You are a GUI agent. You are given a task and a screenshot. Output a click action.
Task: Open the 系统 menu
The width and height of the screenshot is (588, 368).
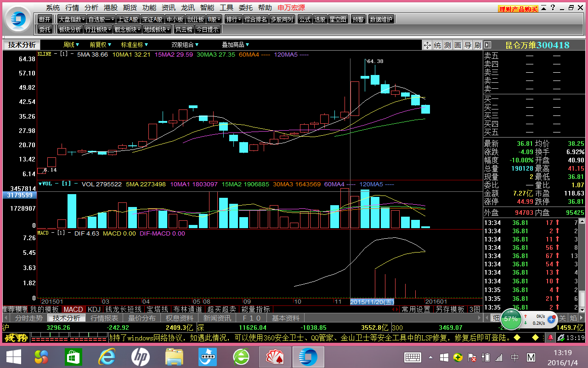[x=53, y=8]
